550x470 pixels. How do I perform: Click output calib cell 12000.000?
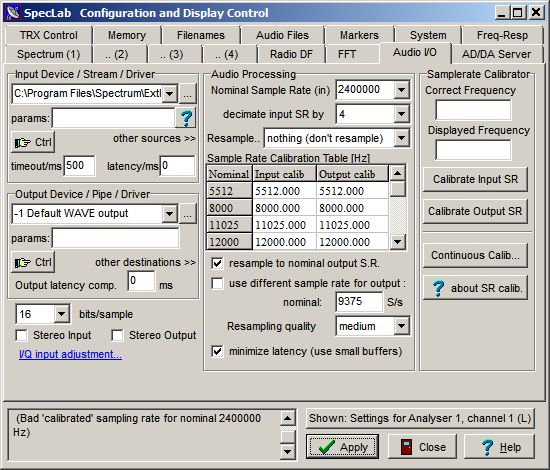coord(353,242)
